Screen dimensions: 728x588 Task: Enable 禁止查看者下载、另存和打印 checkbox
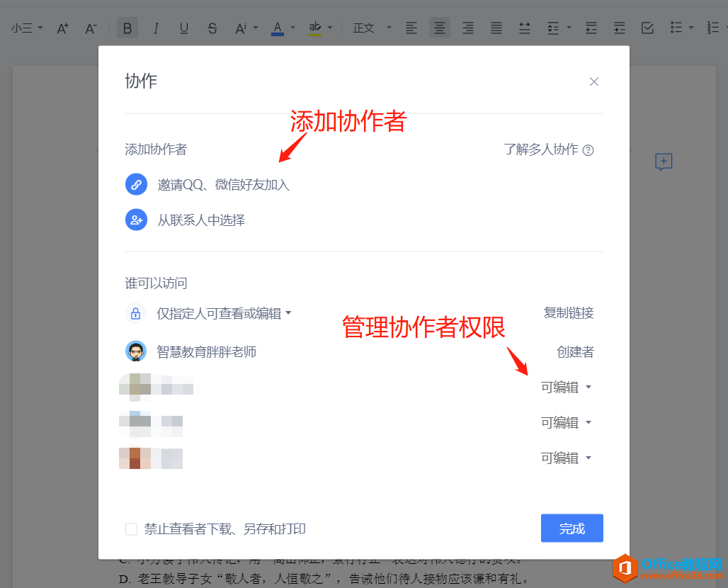132,529
